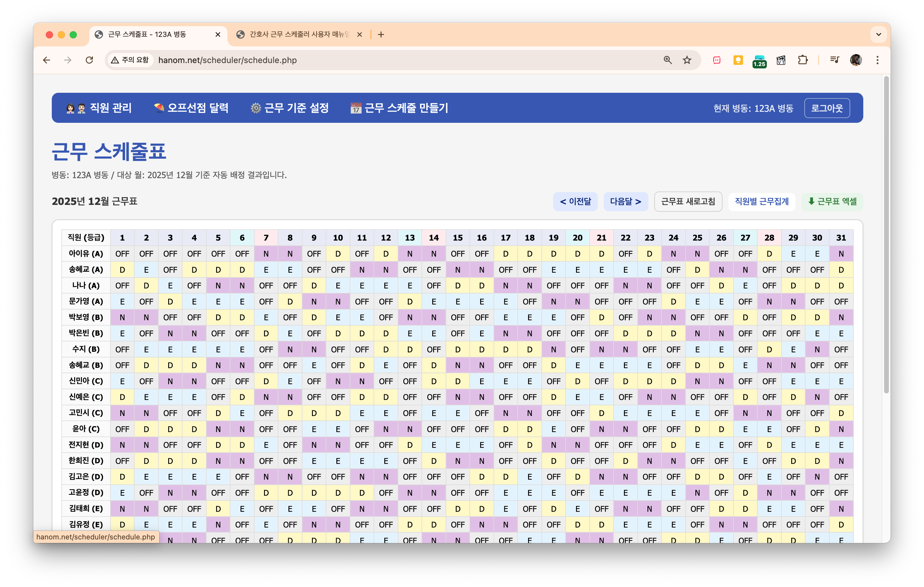Open the Chrome profile avatar
Screen dimensions: 924x587
click(x=856, y=60)
